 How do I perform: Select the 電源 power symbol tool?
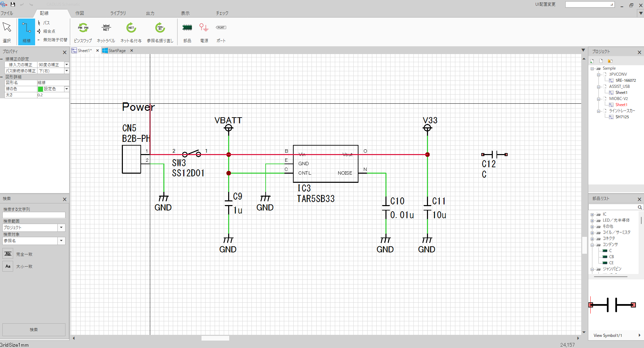click(x=204, y=32)
